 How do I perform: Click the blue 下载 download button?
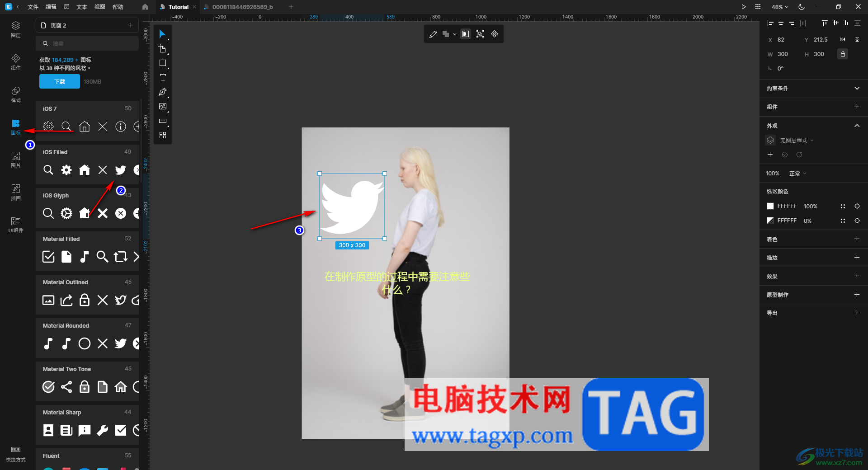pyautogui.click(x=60, y=82)
